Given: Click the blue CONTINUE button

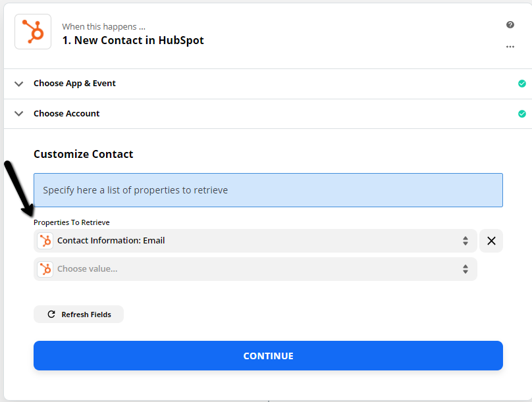Looking at the screenshot, I should pos(268,355).
